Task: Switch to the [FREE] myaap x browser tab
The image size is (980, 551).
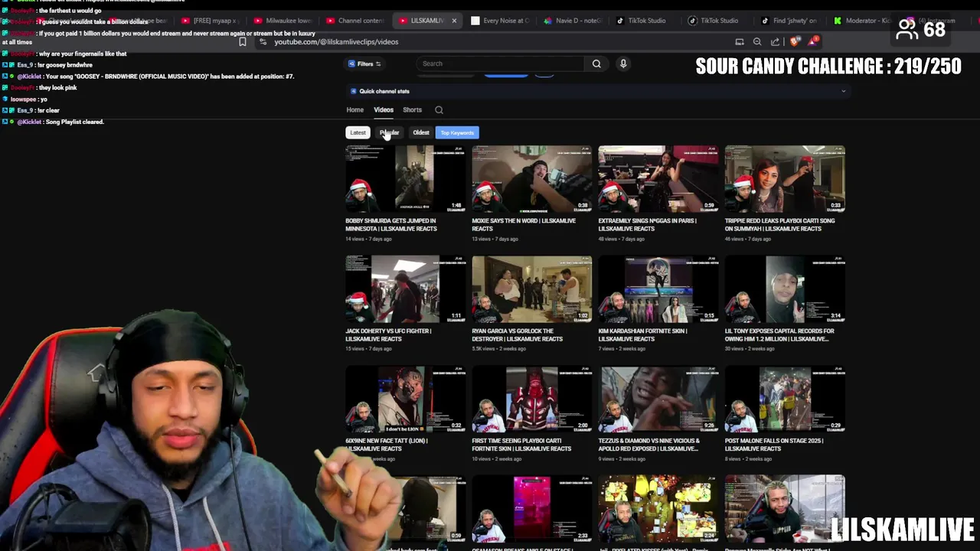Action: 210,21
